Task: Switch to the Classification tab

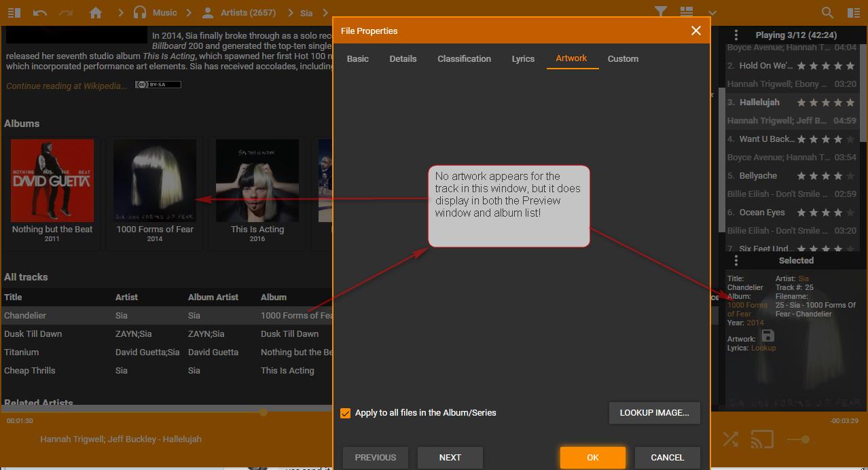Action: pos(464,59)
